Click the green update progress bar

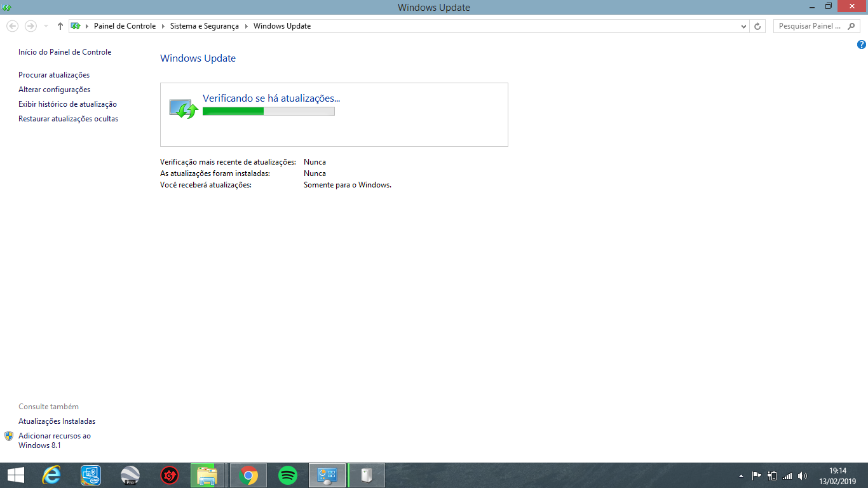pos(268,111)
